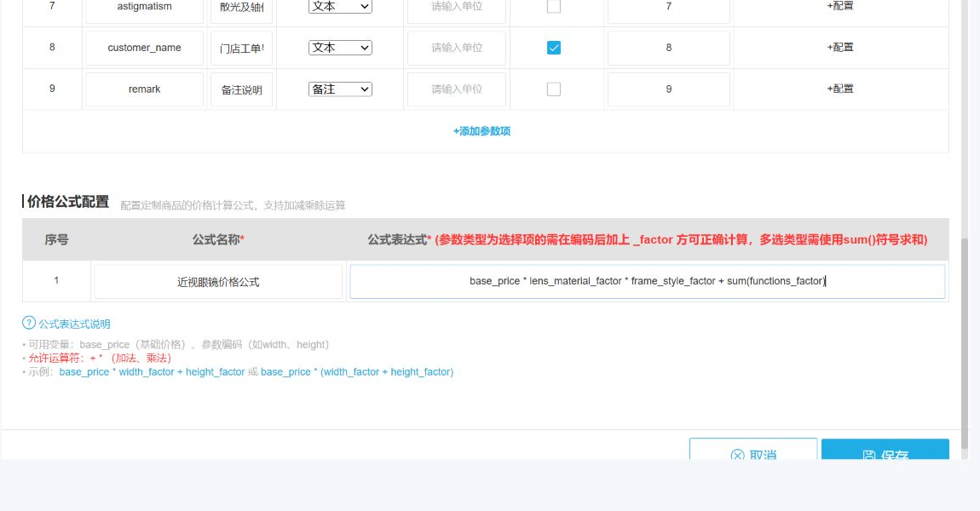Click the 序号 column header in formula table
Viewport: 980px width, 511px height.
click(x=56, y=240)
